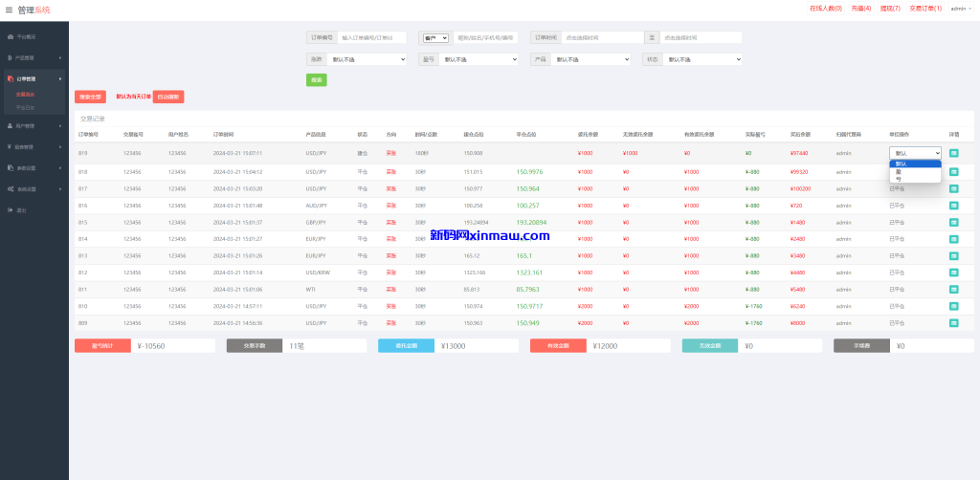
Task: Click the hamburger menu icon beside 管理系统
Action: tap(10, 10)
